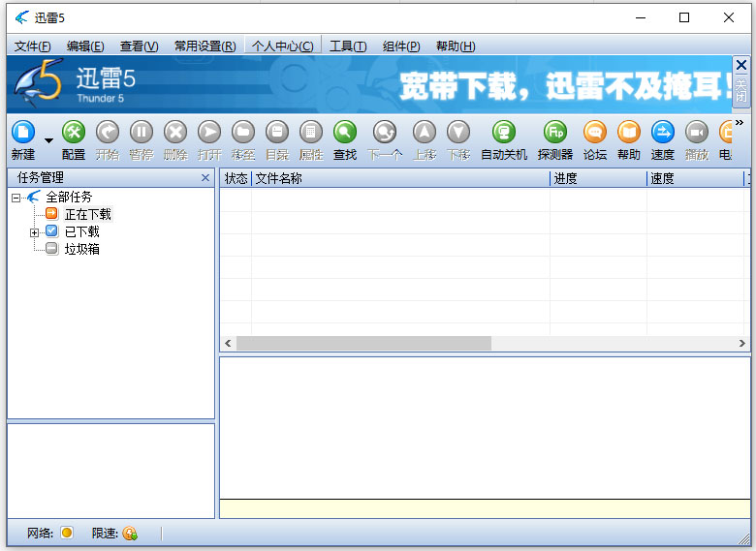This screenshot has width=756, height=551.
Task: Open the dropdown arrow next to 新建
Action: 48,140
